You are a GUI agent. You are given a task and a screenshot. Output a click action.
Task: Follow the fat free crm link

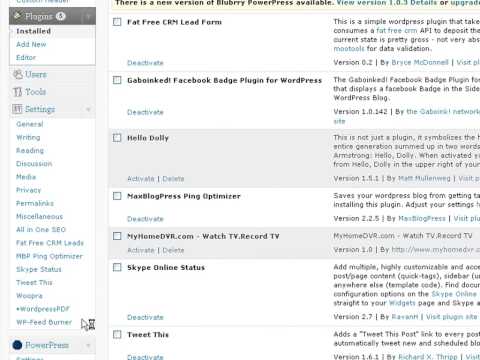[x=397, y=30]
